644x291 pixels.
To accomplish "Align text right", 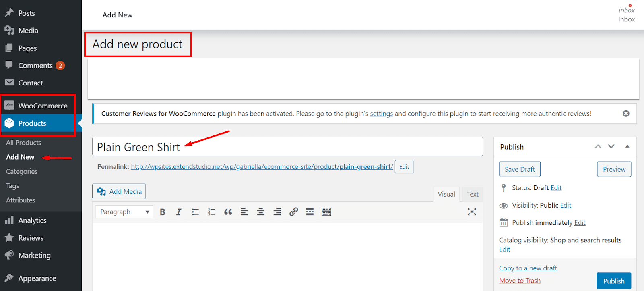I will pyautogui.click(x=277, y=212).
